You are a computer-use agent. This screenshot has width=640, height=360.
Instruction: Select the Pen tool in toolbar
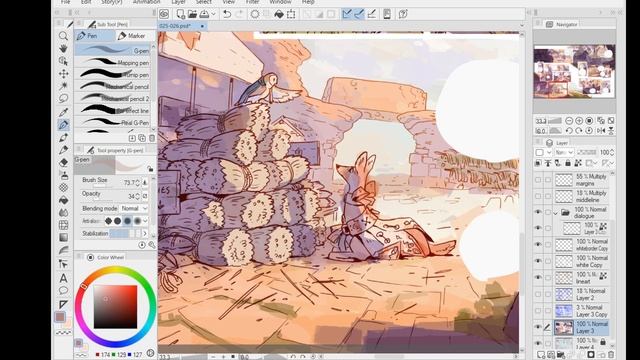pyautogui.click(x=63, y=124)
